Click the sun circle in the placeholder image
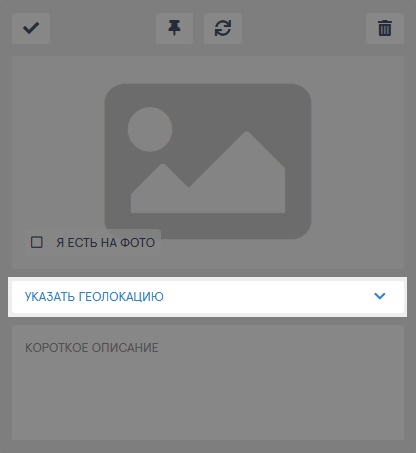Viewport: 416px width, 453px height. (x=150, y=129)
